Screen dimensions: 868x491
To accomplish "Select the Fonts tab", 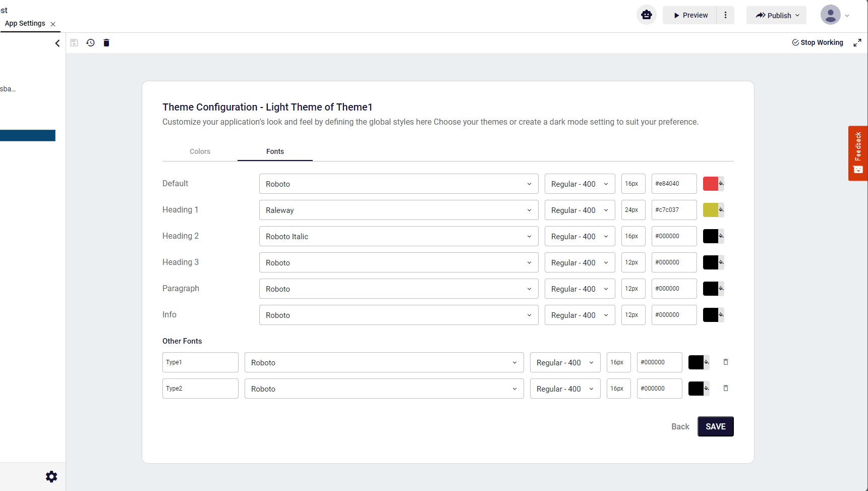I will click(x=275, y=151).
